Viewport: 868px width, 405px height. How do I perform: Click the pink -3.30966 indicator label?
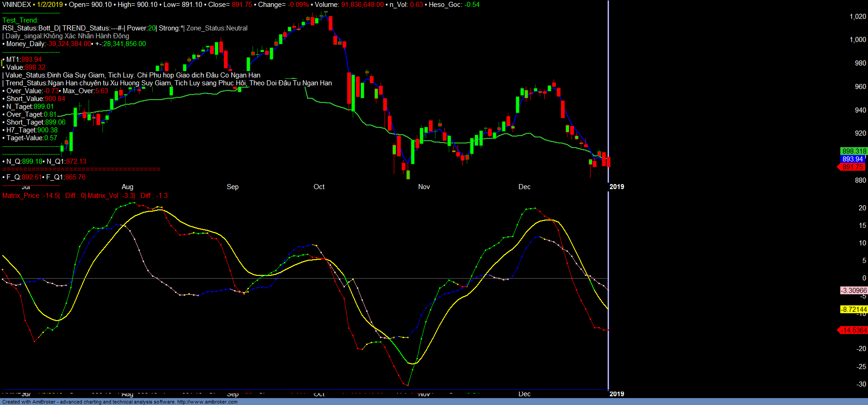click(854, 291)
